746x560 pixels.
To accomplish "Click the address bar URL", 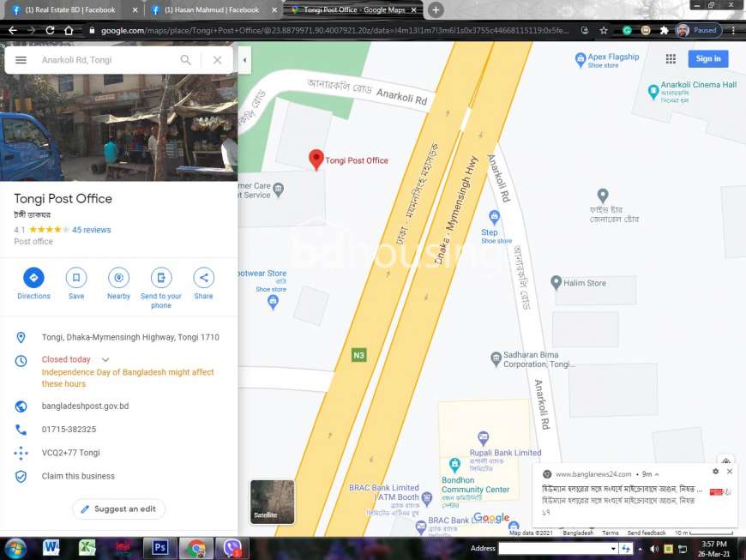I will 334,31.
